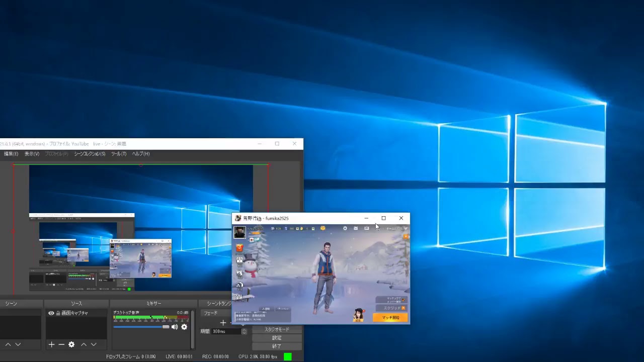Toggle the lock on 画面キャプチャ source
The image size is (644, 362).
[58, 313]
